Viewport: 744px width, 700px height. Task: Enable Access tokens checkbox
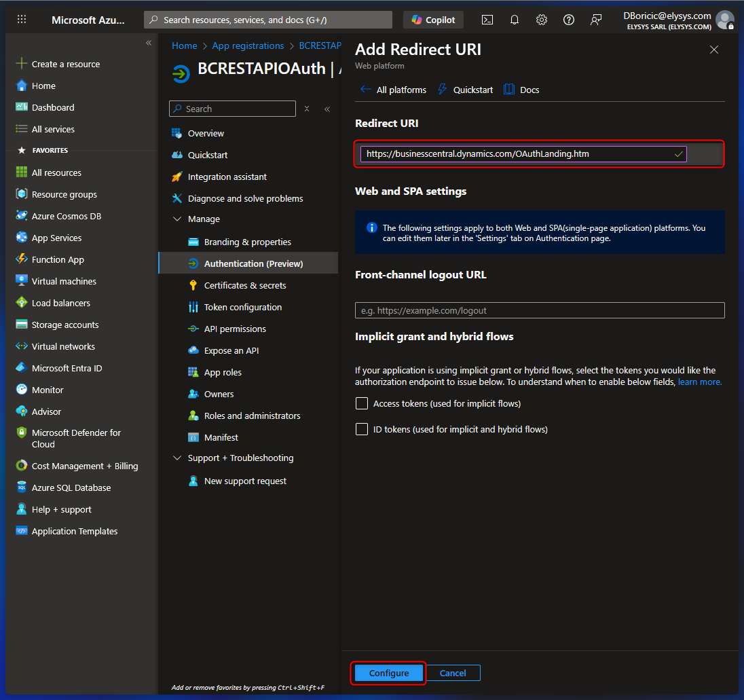click(x=362, y=404)
